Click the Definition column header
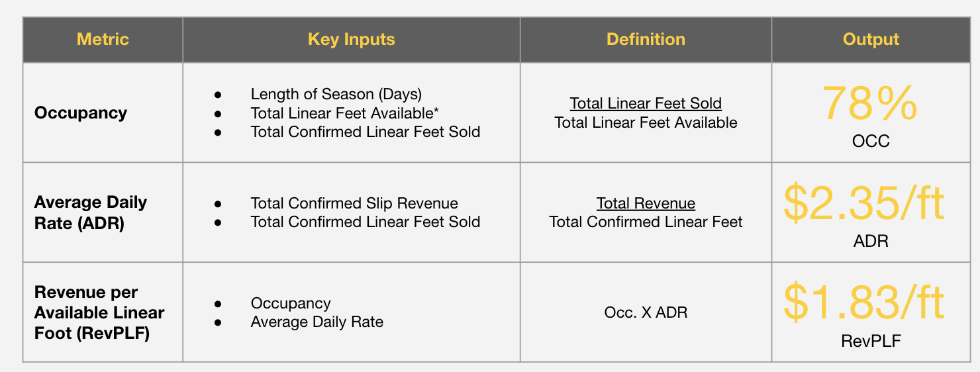 coord(646,40)
